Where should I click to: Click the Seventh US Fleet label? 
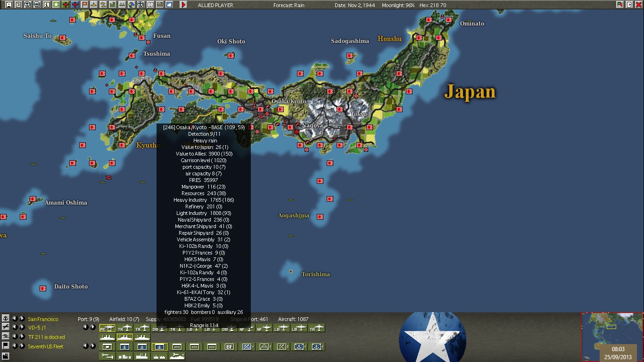coord(46,346)
